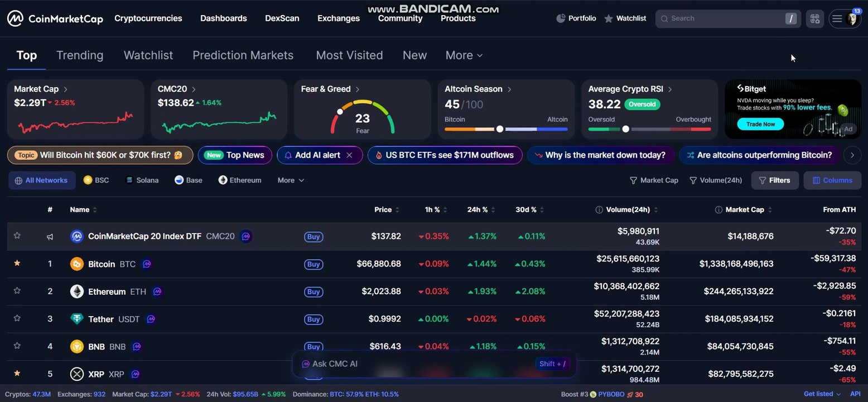This screenshot has height=402, width=868.
Task: Open the Cryptocurrencies menu
Action: point(148,18)
